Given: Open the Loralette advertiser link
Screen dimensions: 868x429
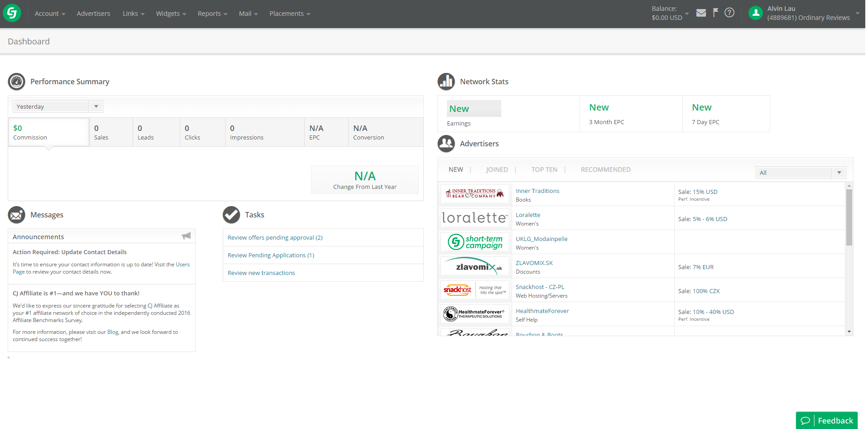Looking at the screenshot, I should click(x=528, y=215).
